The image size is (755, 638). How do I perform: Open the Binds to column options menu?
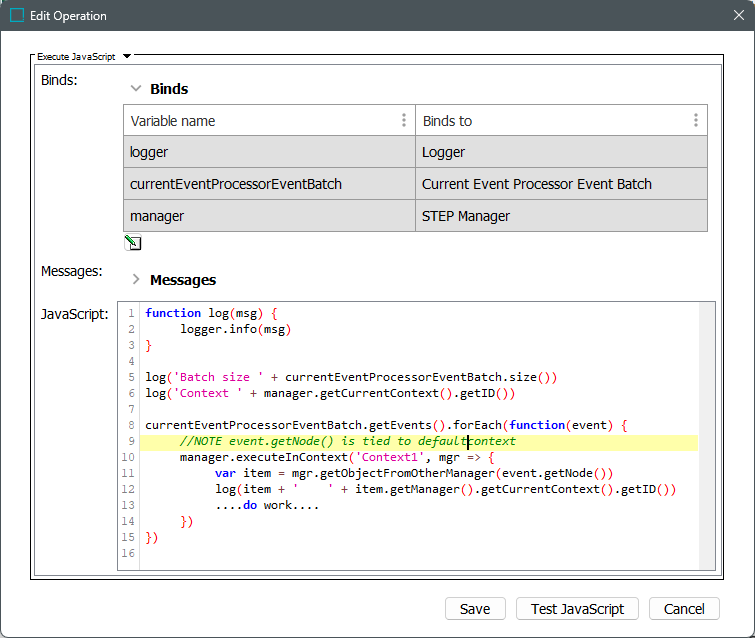[696, 120]
